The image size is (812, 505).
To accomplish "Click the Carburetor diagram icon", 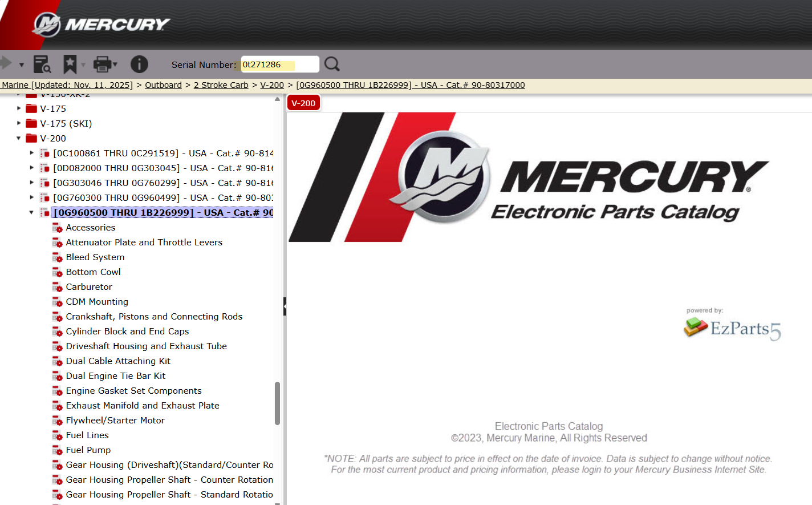I will pos(57,287).
